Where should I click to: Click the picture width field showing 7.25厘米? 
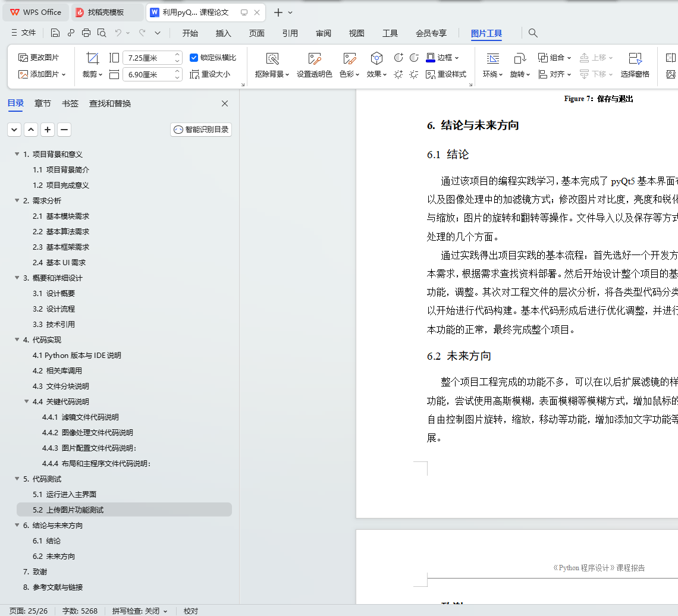152,58
